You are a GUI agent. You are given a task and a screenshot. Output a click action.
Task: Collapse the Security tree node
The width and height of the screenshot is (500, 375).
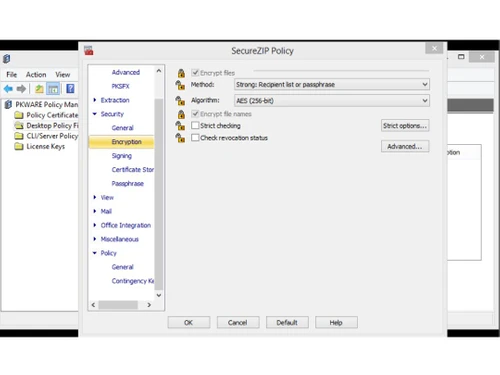pyautogui.click(x=95, y=114)
